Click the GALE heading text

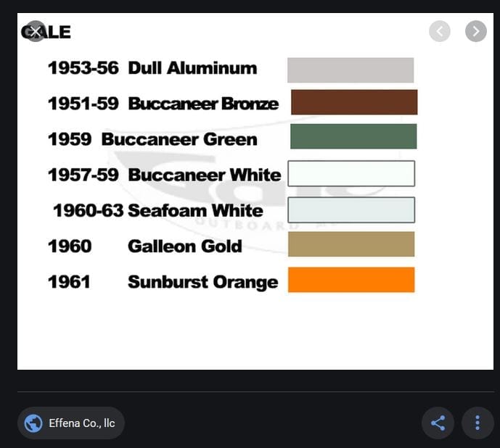click(46, 32)
